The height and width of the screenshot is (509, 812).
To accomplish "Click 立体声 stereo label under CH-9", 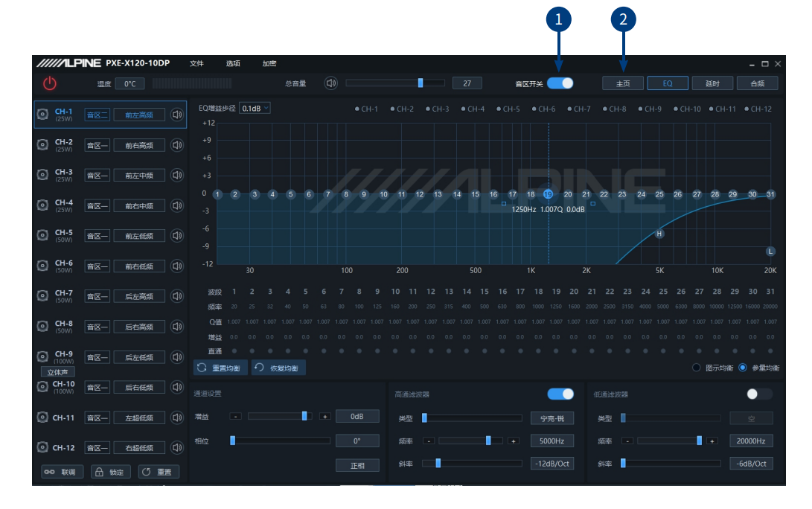I will 57,372.
